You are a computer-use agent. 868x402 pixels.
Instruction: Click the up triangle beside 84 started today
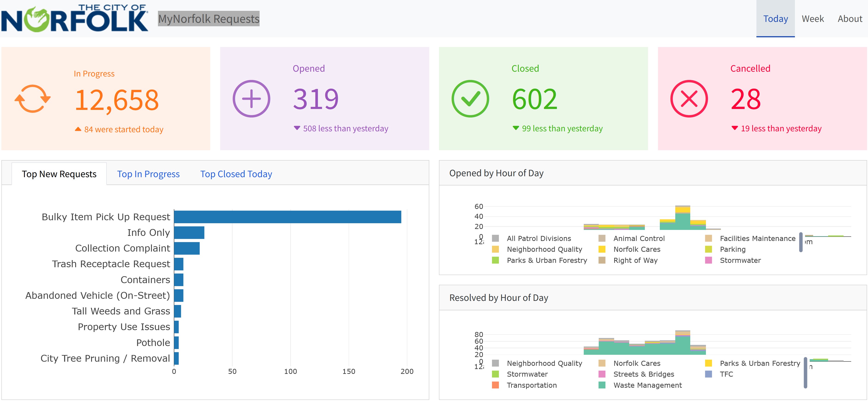[x=78, y=129]
